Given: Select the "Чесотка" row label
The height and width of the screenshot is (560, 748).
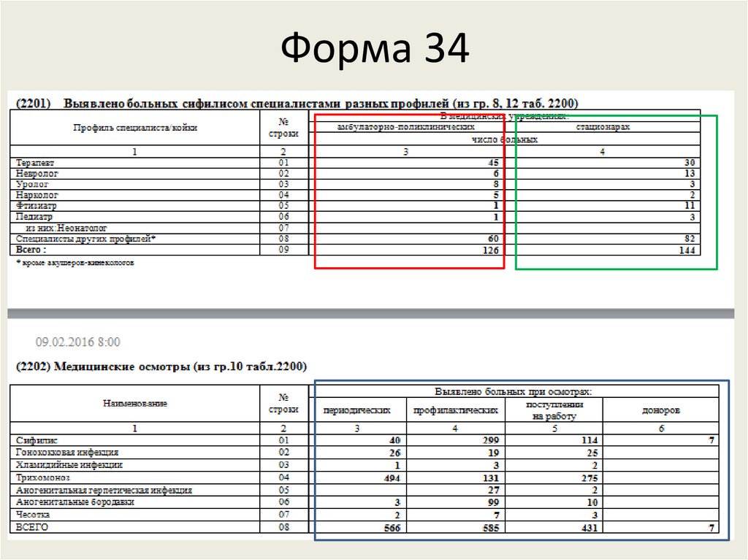Looking at the screenshot, I should (32, 515).
